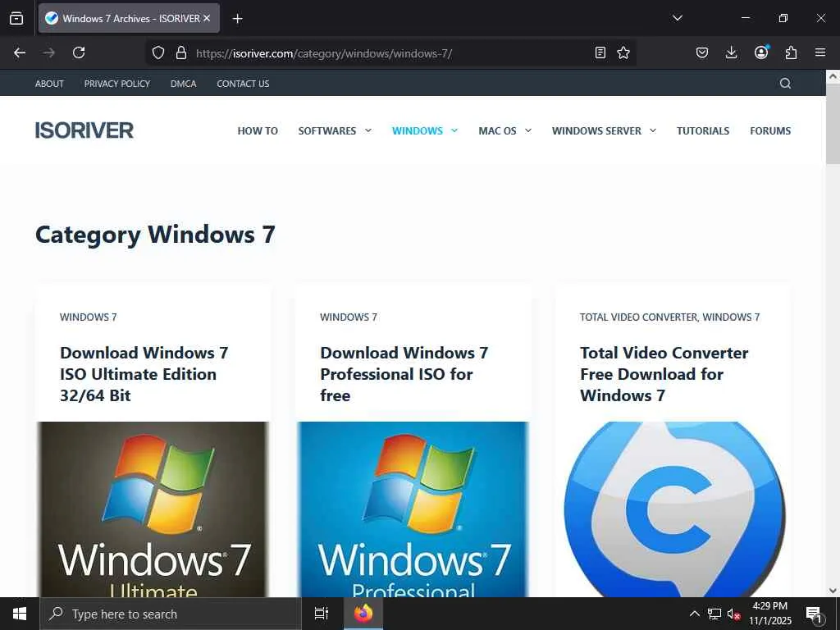Screen dimensions: 840x630
Task: Open tracking protection shield icon
Action: (158, 53)
